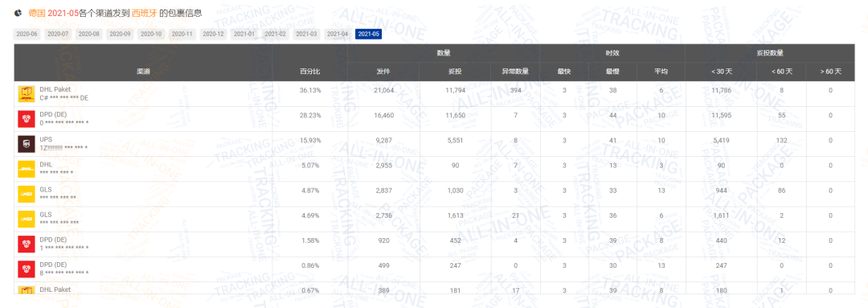Switch to the 2020-10 tab
868x308 pixels.
(151, 34)
